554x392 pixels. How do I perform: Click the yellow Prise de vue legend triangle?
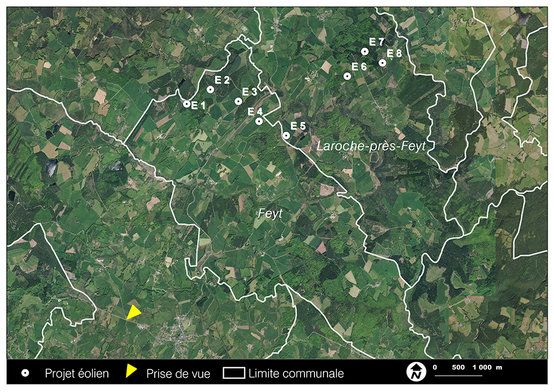coord(131,371)
